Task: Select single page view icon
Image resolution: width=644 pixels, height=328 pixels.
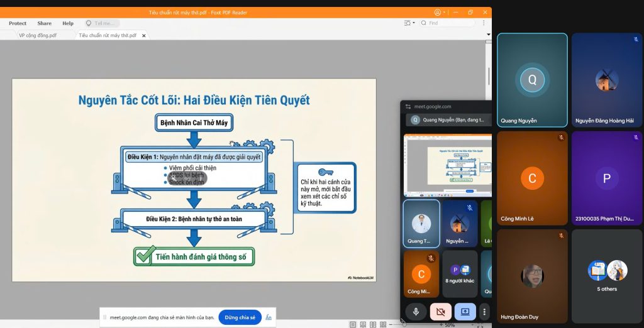Action: pyautogui.click(x=353, y=324)
